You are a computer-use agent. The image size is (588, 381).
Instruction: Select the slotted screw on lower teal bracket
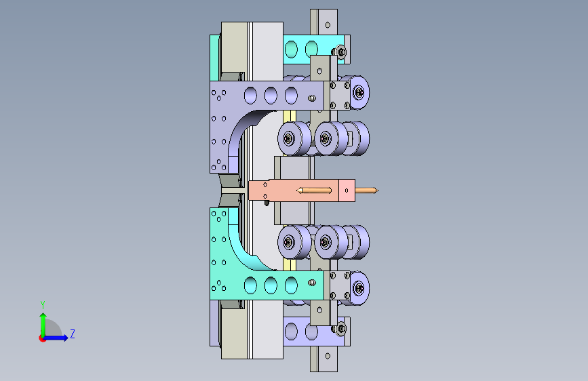point(311,283)
